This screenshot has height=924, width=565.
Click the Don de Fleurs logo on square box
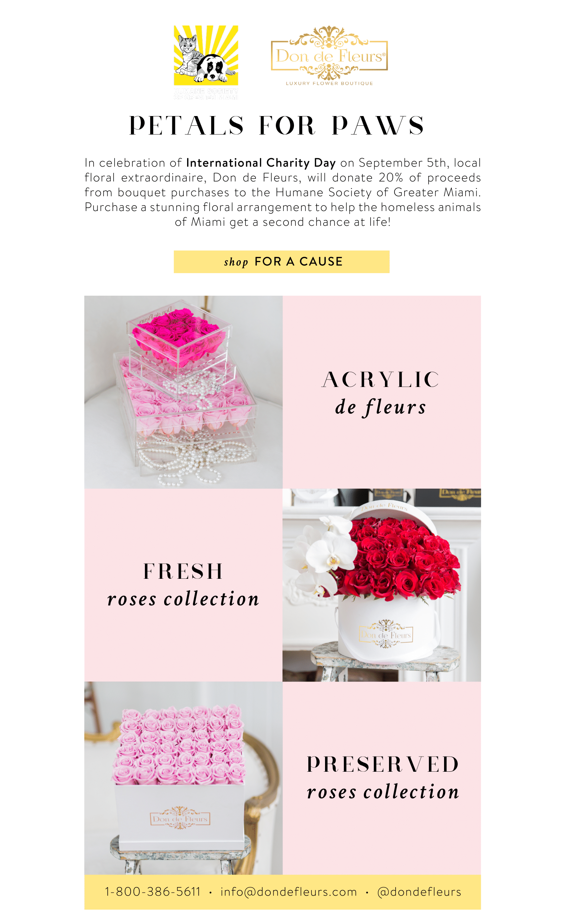pyautogui.click(x=180, y=818)
